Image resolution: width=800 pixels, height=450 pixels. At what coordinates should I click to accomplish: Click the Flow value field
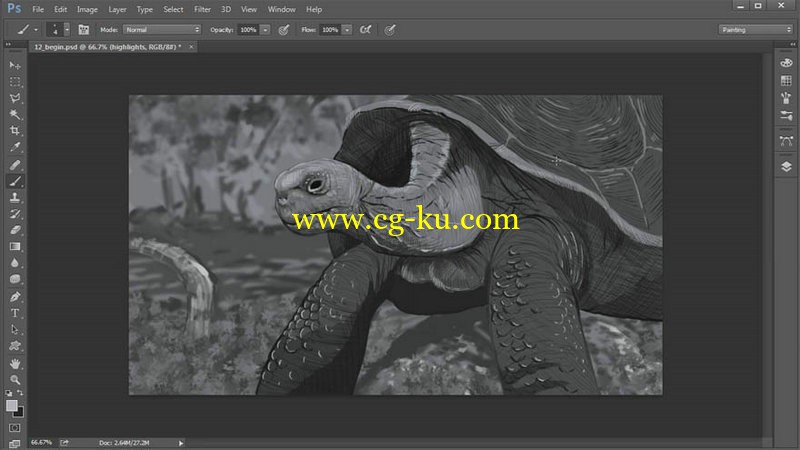pyautogui.click(x=330, y=30)
